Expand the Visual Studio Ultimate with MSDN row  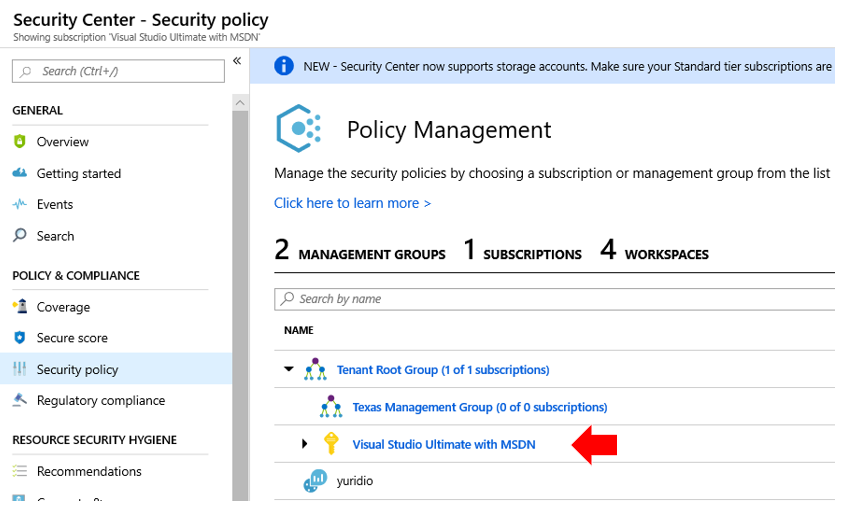[305, 444]
